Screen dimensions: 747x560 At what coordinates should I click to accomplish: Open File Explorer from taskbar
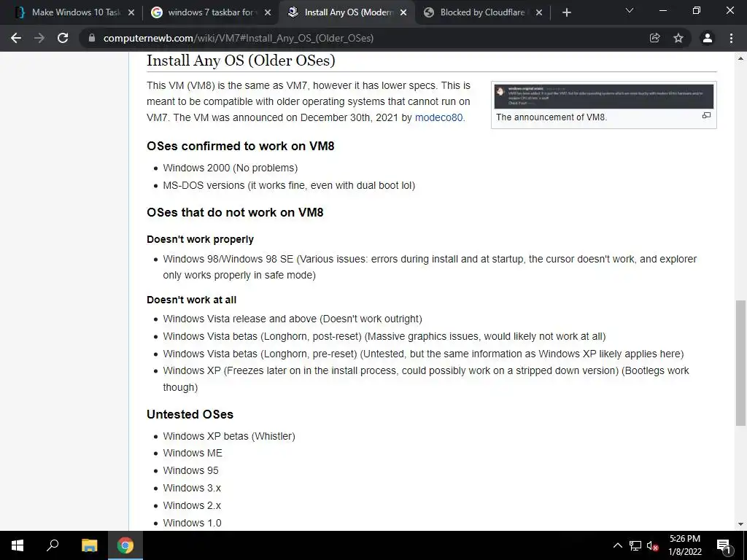89,545
